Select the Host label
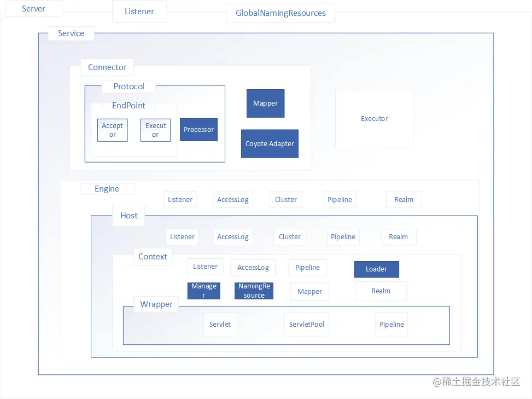 [x=129, y=216]
